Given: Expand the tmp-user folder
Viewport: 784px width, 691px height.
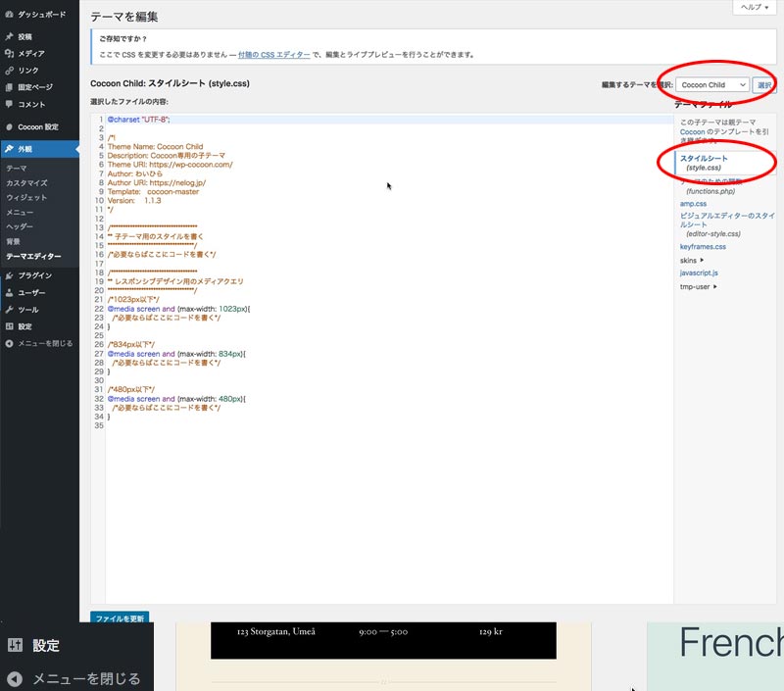Looking at the screenshot, I should [698, 286].
